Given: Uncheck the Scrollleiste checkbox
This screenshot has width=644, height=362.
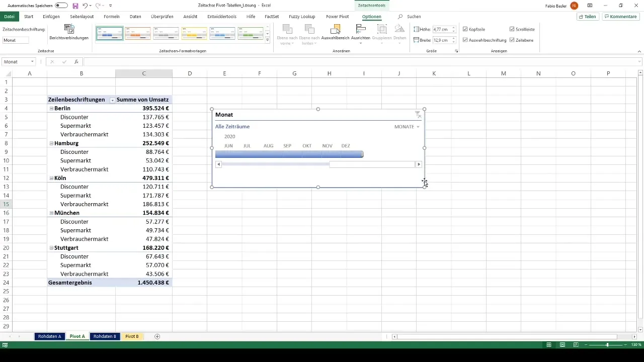Looking at the screenshot, I should [512, 29].
